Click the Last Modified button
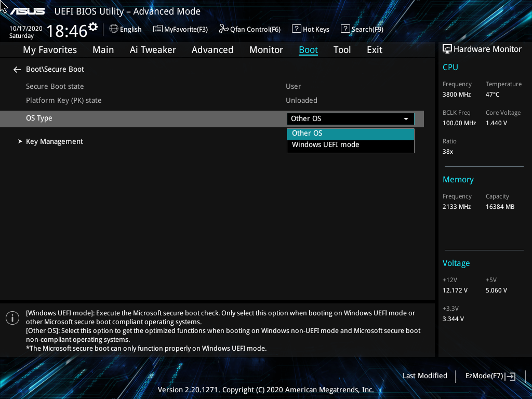 (x=425, y=376)
